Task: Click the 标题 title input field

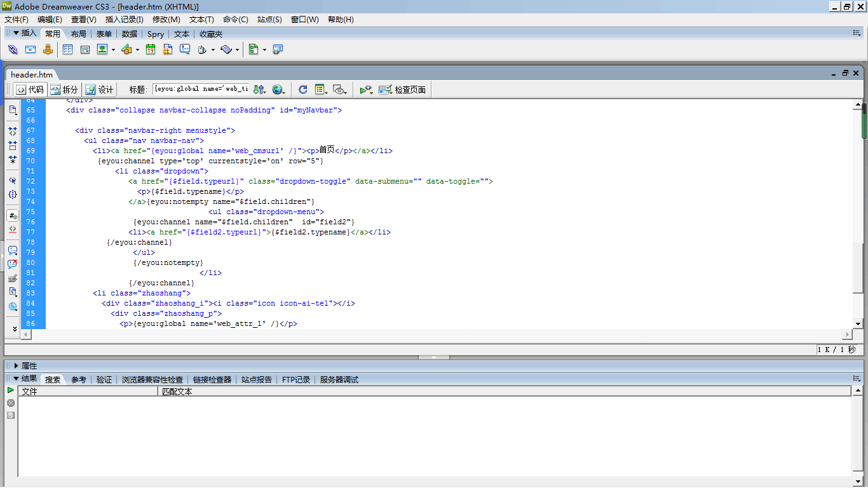Action: click(201, 90)
